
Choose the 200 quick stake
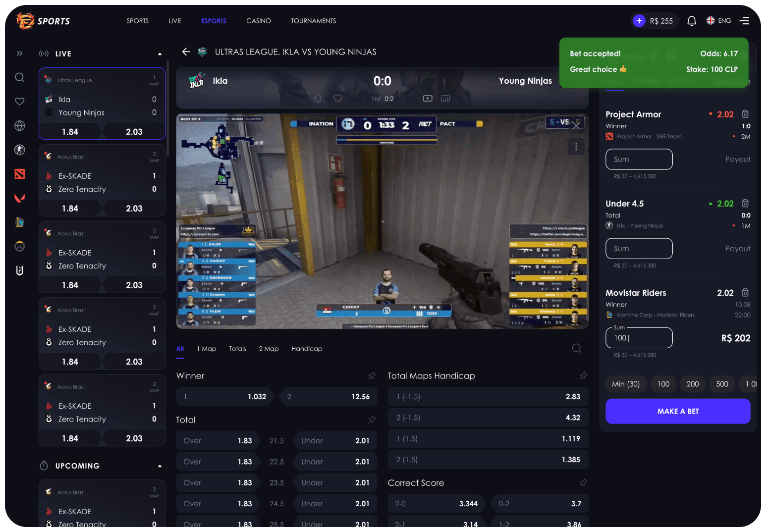(693, 384)
